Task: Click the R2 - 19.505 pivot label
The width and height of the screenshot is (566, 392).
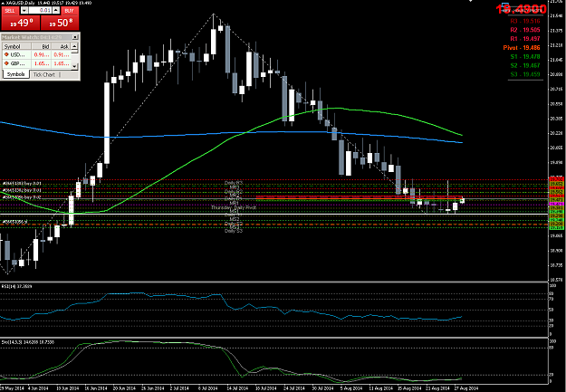Action: click(525, 30)
